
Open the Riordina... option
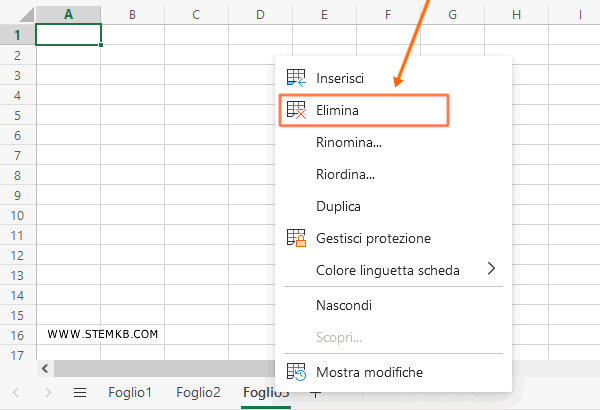pyautogui.click(x=393, y=174)
